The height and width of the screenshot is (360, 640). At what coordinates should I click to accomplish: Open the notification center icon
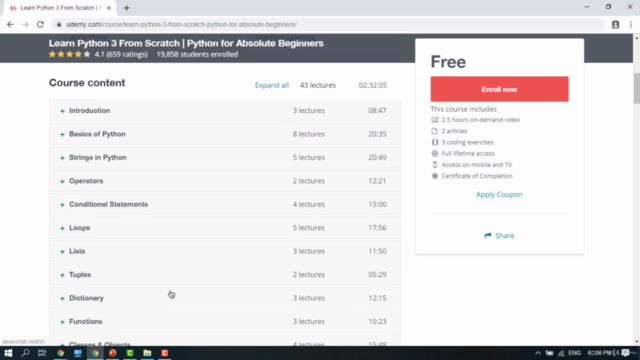tap(626, 353)
